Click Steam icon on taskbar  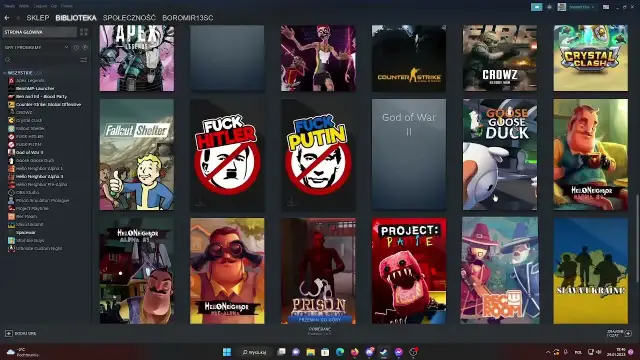click(x=384, y=352)
